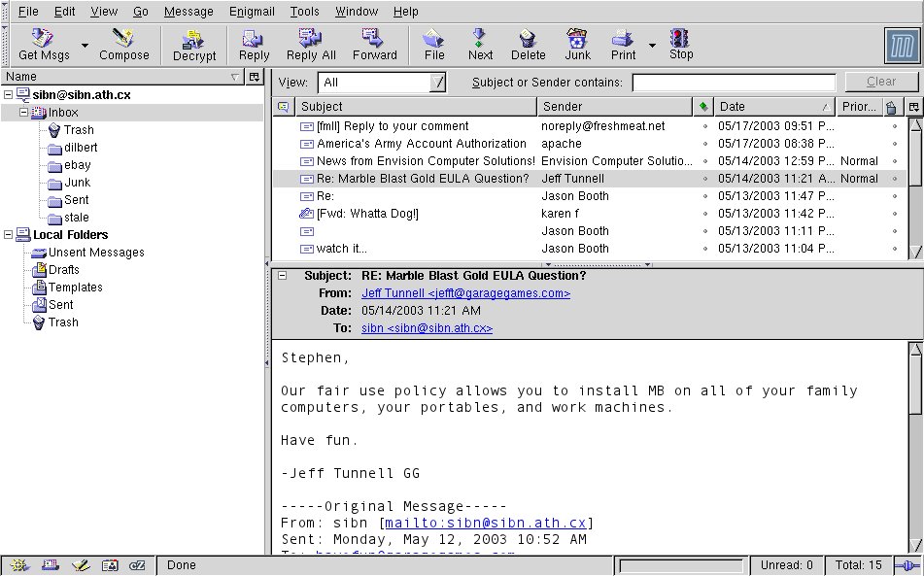This screenshot has height=576, width=924.
Task: Click the To link sibn address
Action: pos(427,328)
